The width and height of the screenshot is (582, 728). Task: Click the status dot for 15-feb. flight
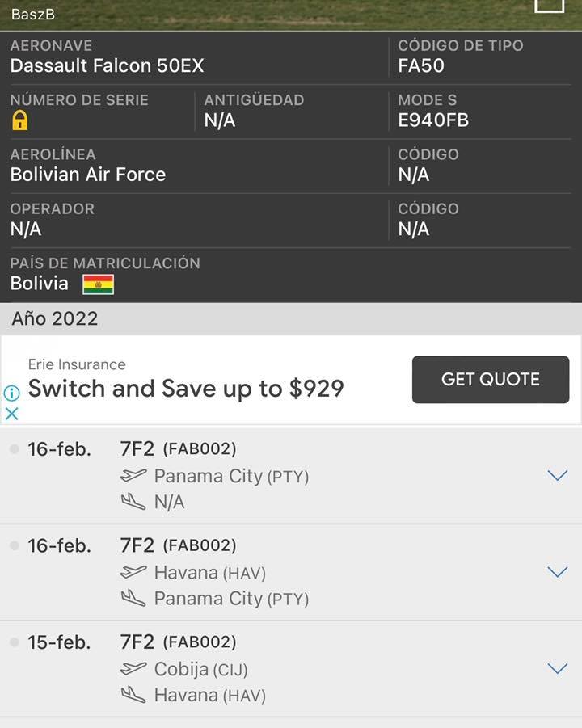14,642
